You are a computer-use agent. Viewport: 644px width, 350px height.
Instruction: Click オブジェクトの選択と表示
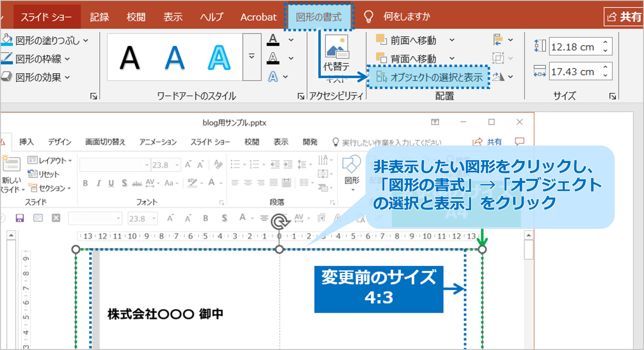pyautogui.click(x=429, y=77)
